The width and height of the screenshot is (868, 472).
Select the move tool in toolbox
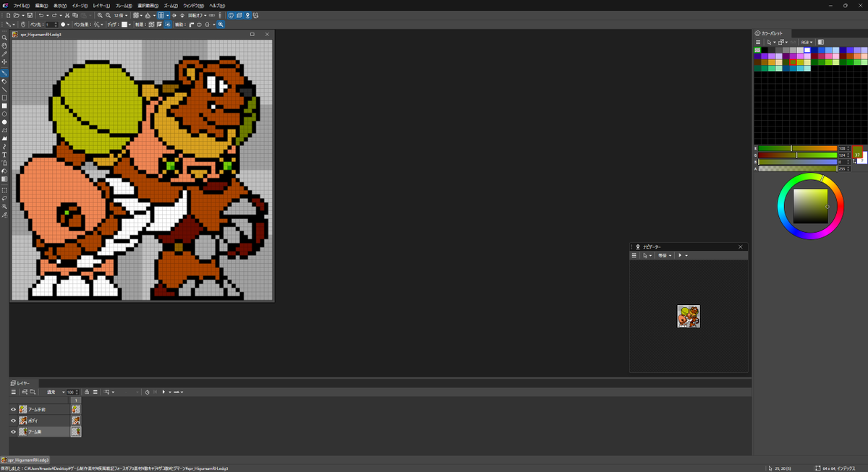[x=4, y=61]
